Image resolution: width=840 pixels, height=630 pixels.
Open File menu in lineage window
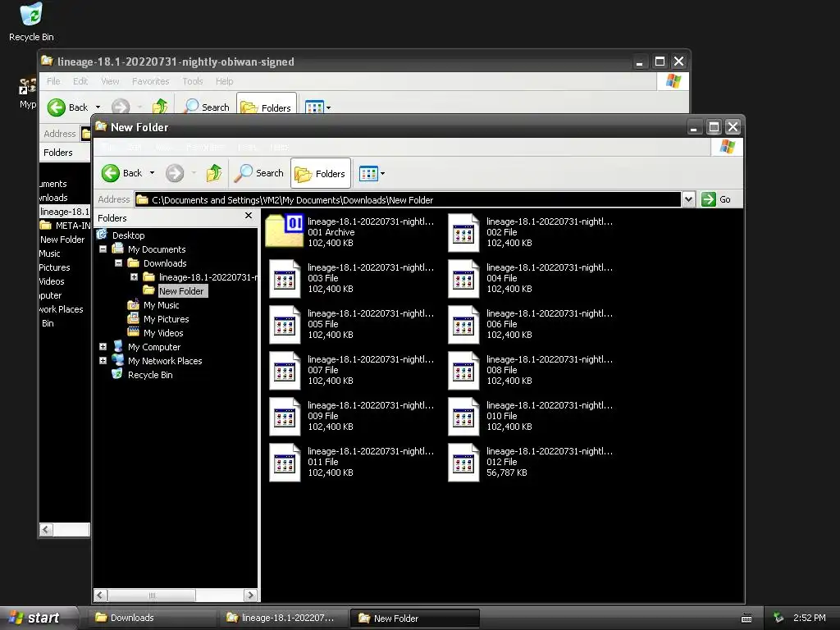pyautogui.click(x=53, y=81)
